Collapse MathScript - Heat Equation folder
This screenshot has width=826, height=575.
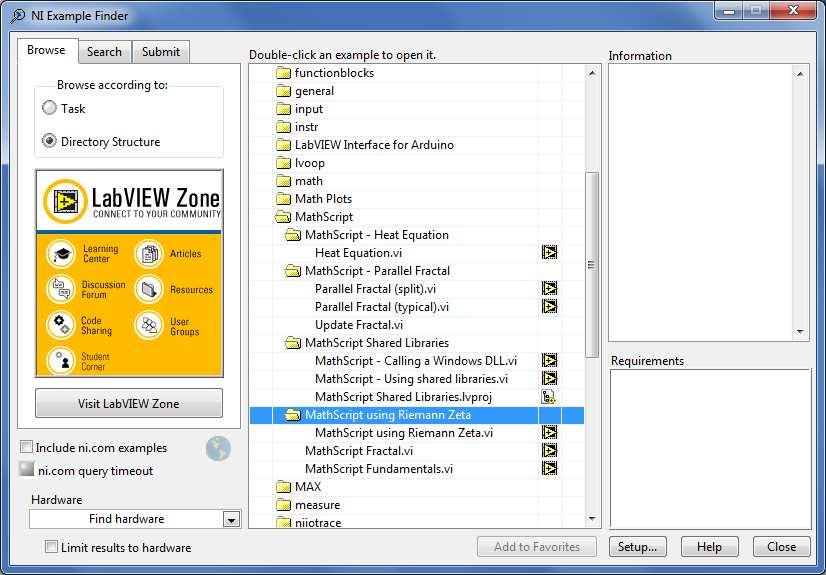[x=293, y=235]
